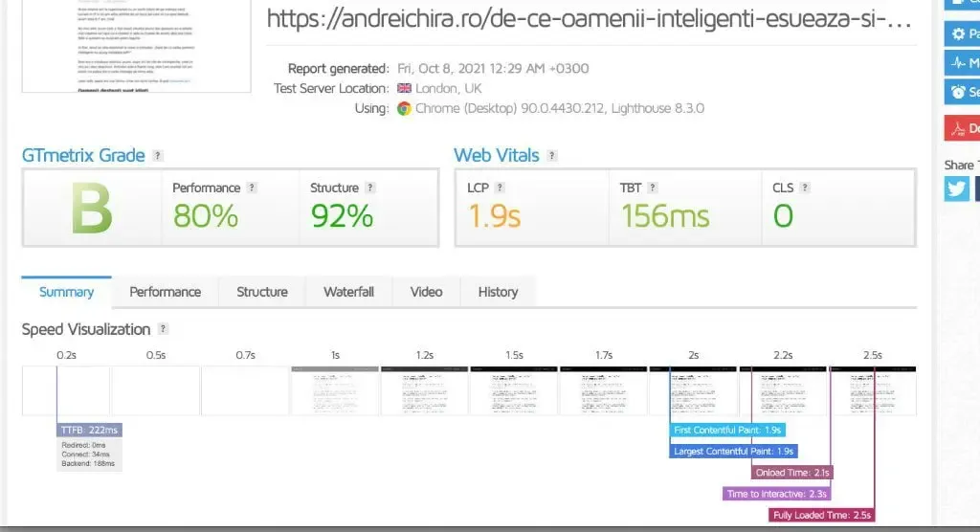Select the 2s filmstrip frame
Viewport: 980px width, 532px height.
pyautogui.click(x=693, y=390)
